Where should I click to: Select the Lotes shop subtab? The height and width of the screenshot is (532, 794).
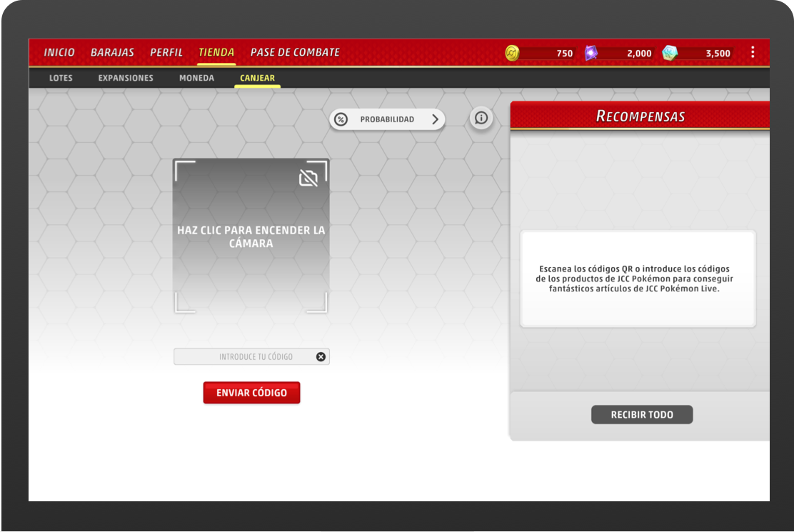(x=61, y=79)
